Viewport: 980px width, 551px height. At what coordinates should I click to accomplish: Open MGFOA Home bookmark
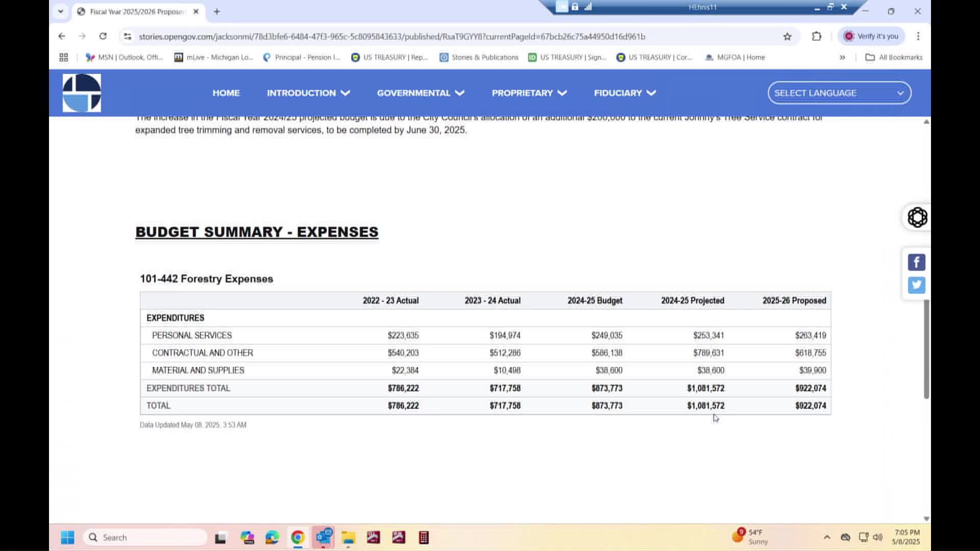point(734,57)
